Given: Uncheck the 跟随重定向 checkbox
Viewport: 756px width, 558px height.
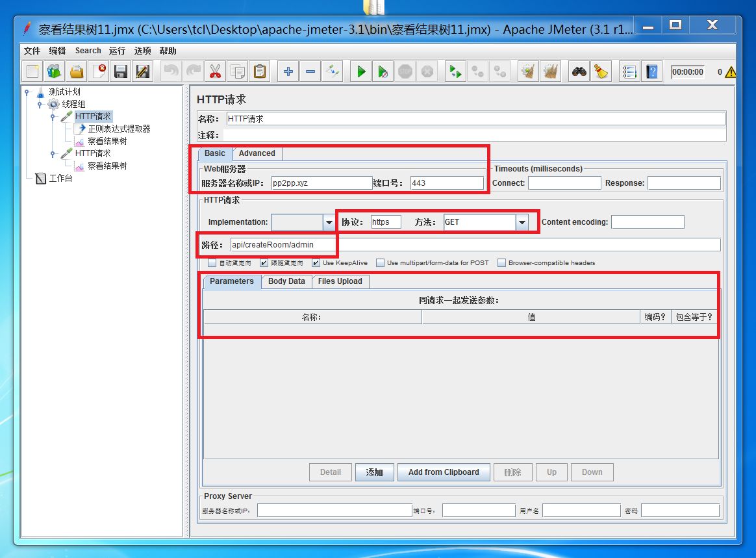Looking at the screenshot, I should click(x=264, y=263).
